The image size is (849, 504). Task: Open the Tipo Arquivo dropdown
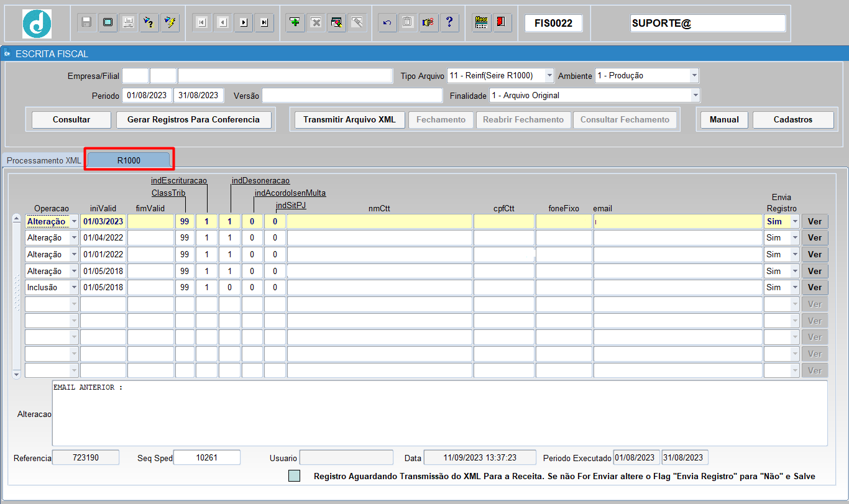pyautogui.click(x=549, y=76)
